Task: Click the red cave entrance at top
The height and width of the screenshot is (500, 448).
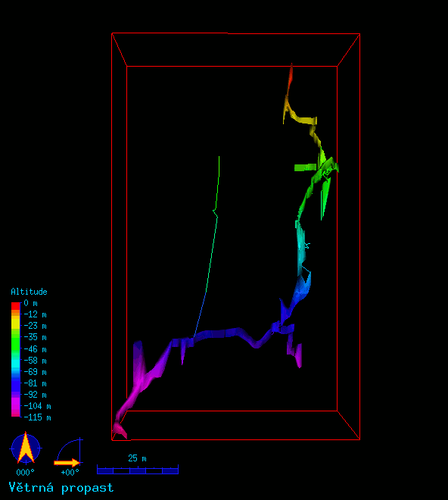Action: [x=291, y=77]
